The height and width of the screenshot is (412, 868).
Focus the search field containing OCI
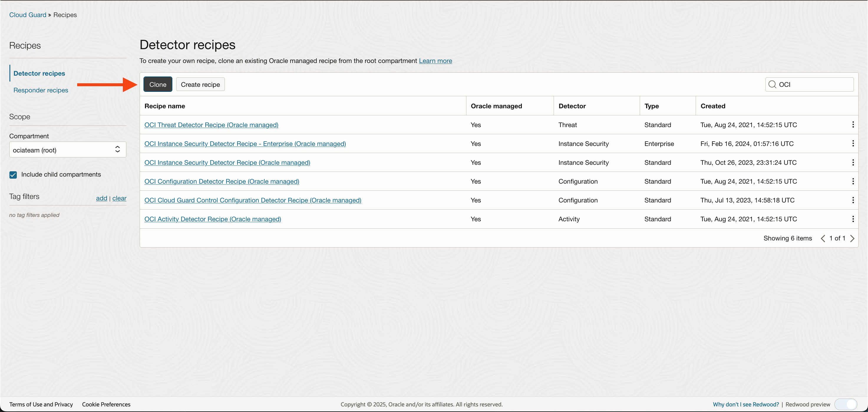814,84
